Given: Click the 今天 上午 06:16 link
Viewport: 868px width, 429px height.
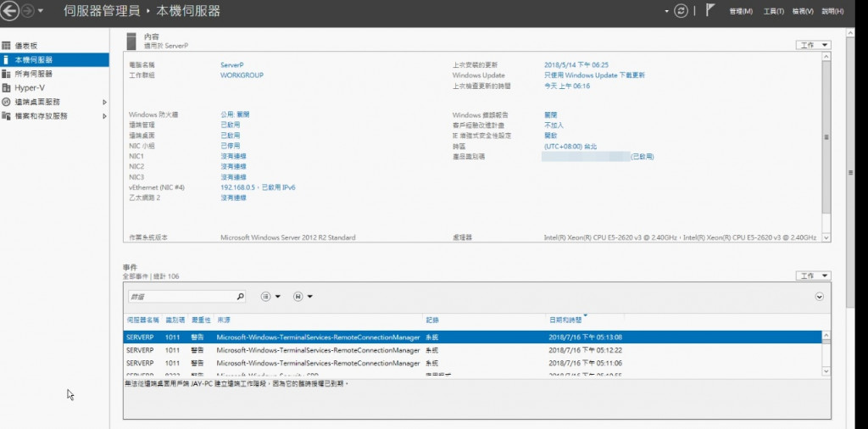Looking at the screenshot, I should pyautogui.click(x=567, y=86).
